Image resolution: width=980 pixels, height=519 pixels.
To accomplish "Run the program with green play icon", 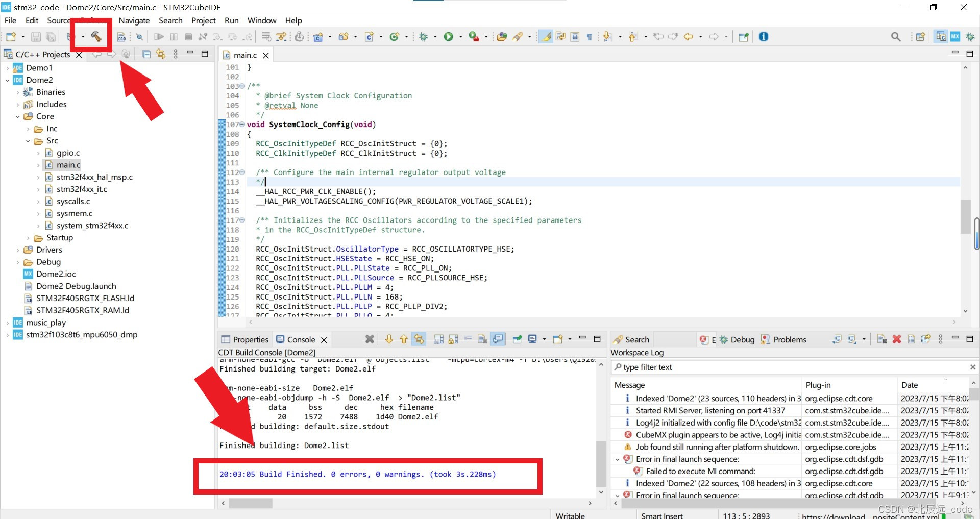I will (448, 37).
